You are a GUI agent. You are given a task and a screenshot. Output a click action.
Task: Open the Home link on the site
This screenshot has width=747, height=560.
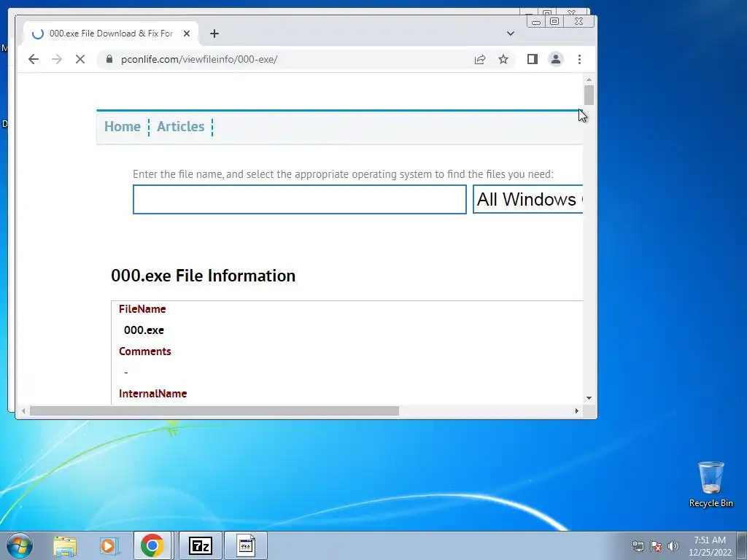tap(123, 126)
